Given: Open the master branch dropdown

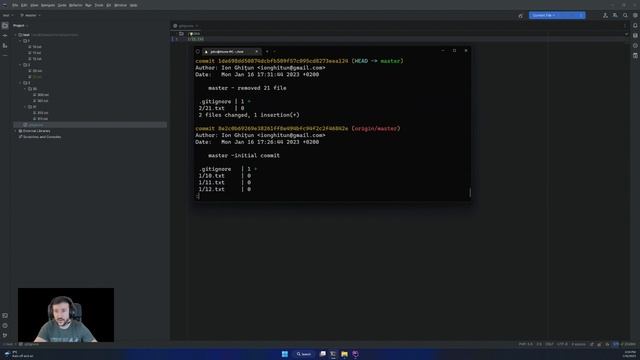Looking at the screenshot, I should pos(31,16).
